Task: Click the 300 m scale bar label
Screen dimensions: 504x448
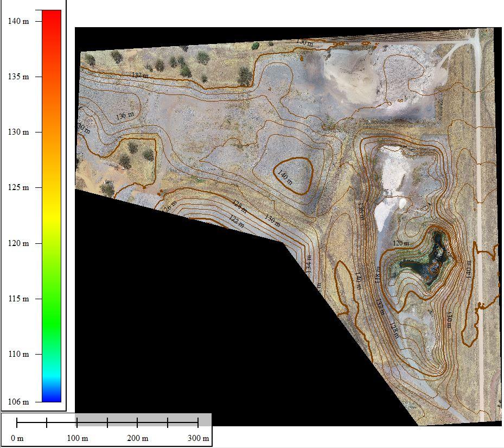Action: click(x=198, y=438)
